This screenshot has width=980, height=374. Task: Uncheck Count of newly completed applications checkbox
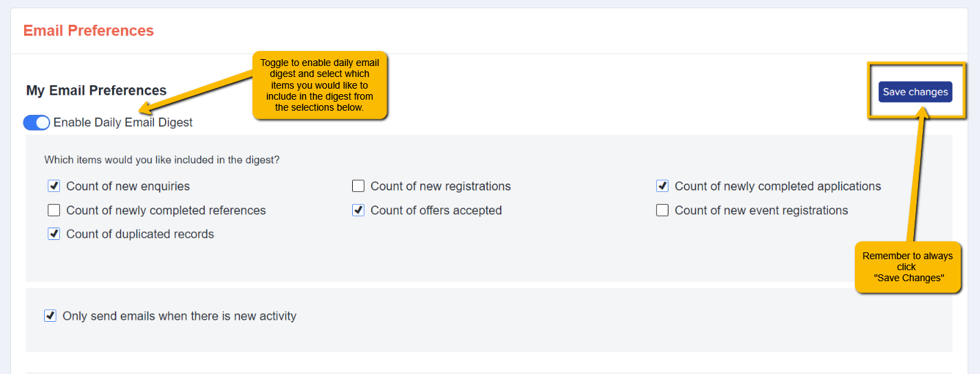tap(662, 186)
